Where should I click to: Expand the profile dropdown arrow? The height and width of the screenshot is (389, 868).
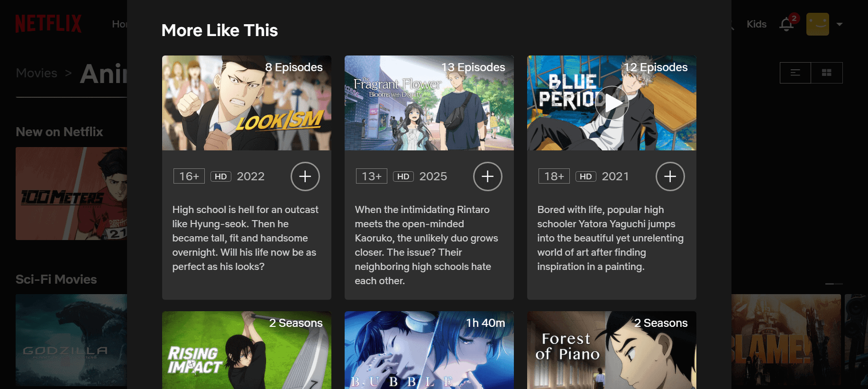(x=840, y=24)
